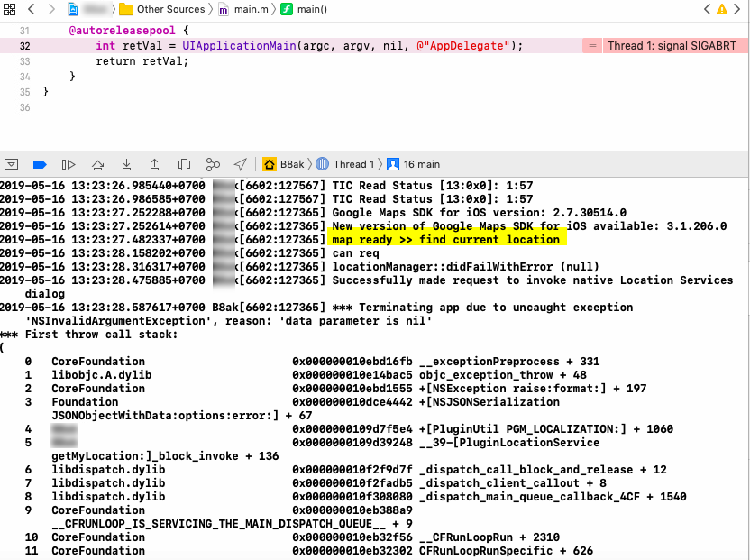
Task: Toggle visibility of the debug area
Action: [11, 164]
